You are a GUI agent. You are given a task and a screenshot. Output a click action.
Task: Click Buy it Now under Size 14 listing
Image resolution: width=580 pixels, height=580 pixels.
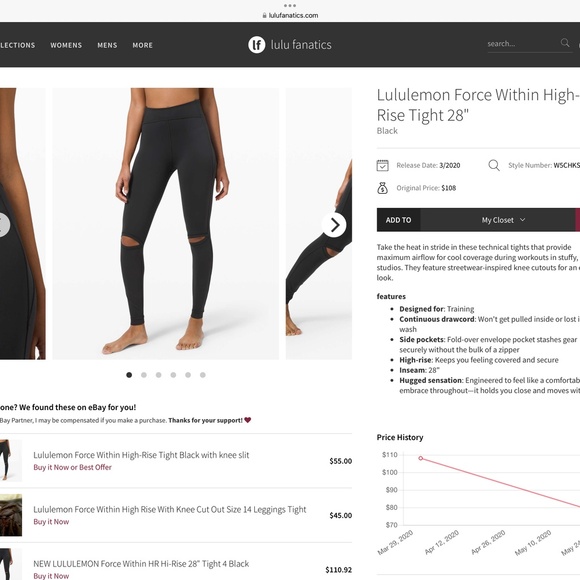[x=51, y=522]
